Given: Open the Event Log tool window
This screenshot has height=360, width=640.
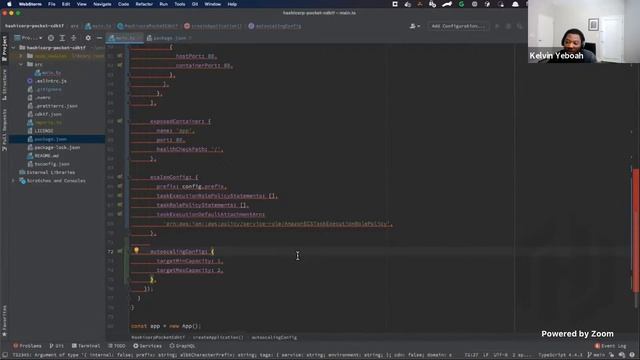Looking at the screenshot, I should [610, 346].
